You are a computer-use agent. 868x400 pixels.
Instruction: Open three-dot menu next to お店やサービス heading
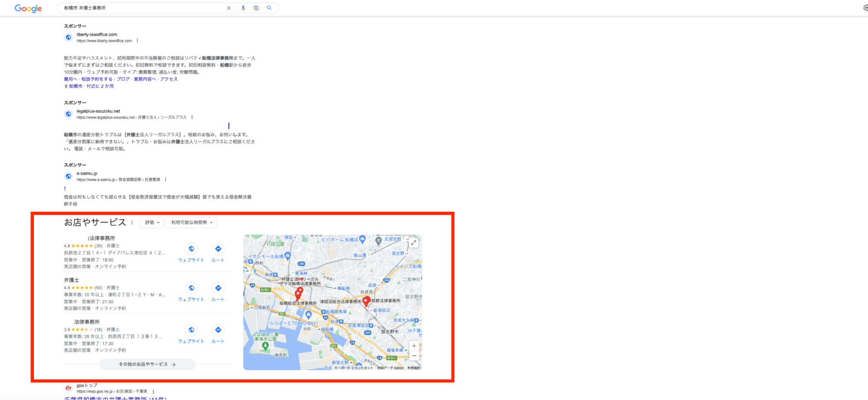[132, 223]
